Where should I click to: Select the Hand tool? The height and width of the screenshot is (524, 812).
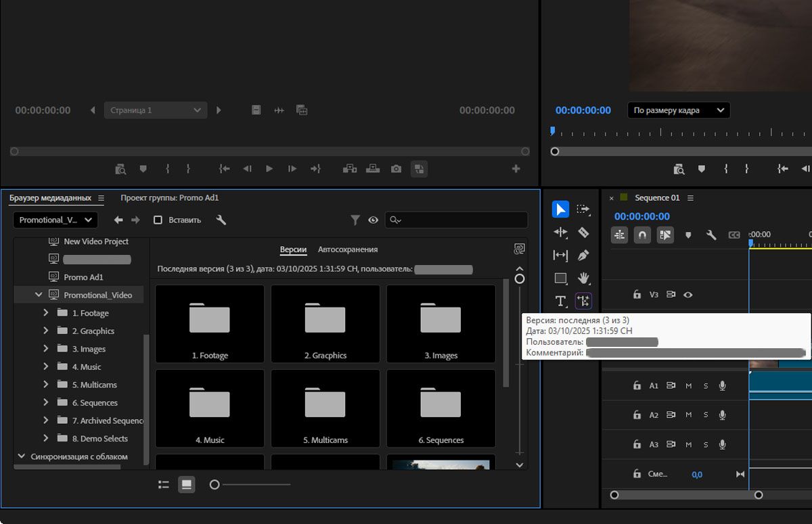click(x=583, y=278)
